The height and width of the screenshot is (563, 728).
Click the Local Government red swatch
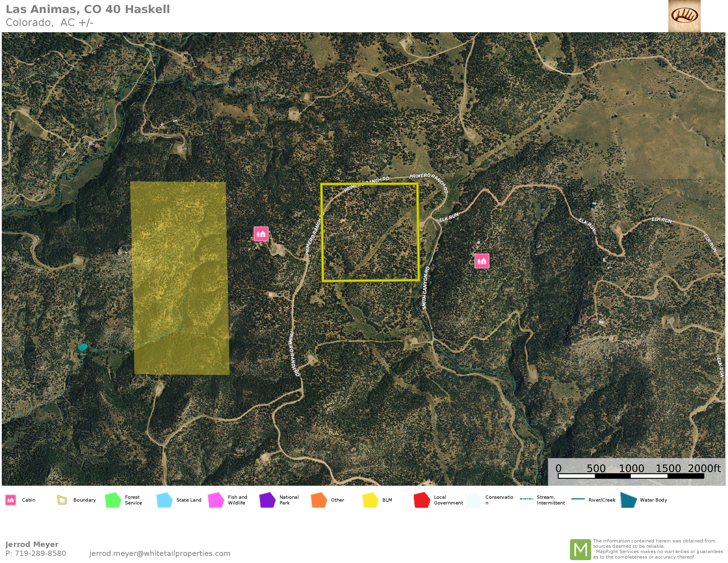coord(422,500)
